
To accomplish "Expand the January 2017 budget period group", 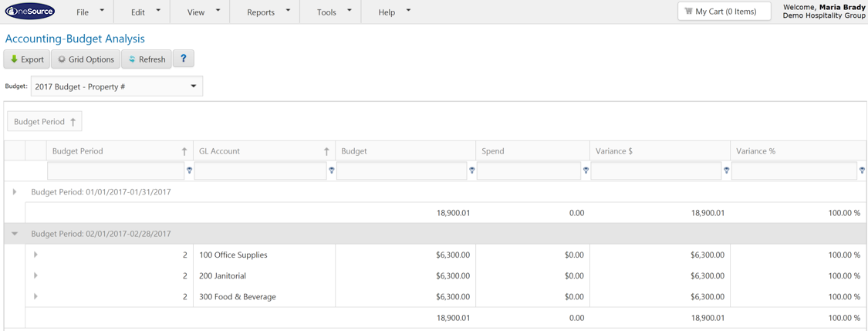I will [15, 192].
